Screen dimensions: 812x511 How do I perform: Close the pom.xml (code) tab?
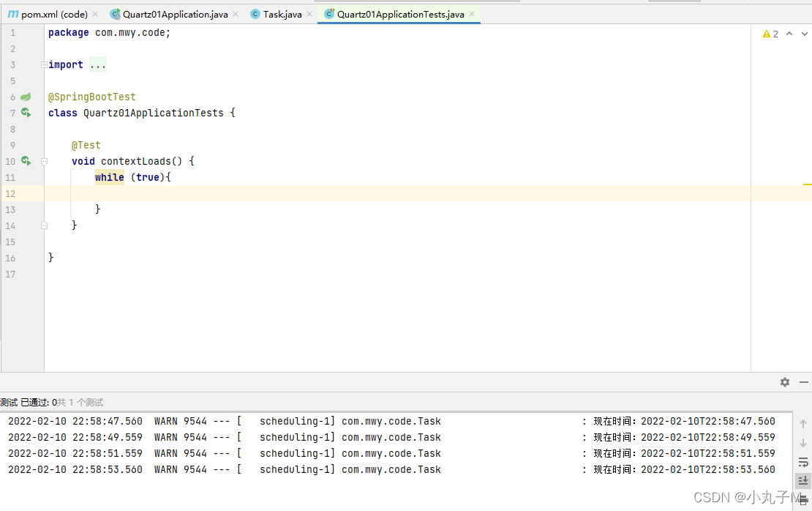[x=95, y=15]
